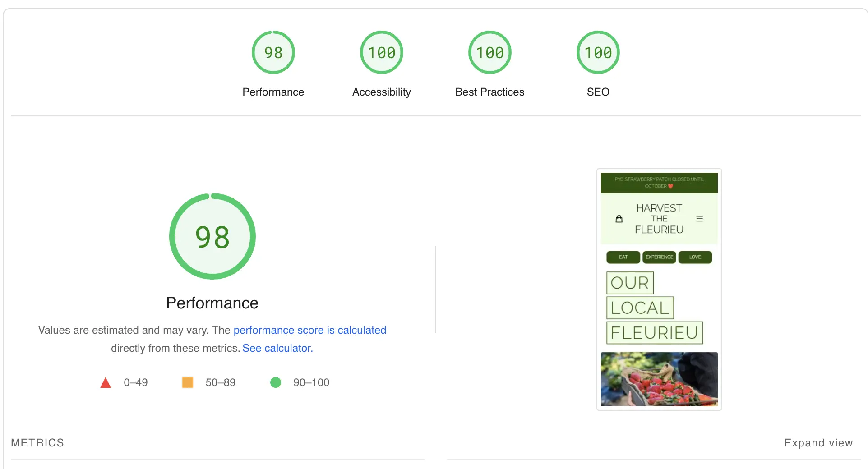The width and height of the screenshot is (868, 469).
Task: Open the 'See calculator.' link
Action: coord(277,348)
